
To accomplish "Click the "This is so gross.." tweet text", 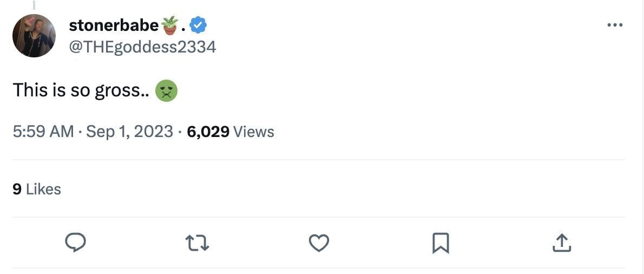I will [x=81, y=90].
